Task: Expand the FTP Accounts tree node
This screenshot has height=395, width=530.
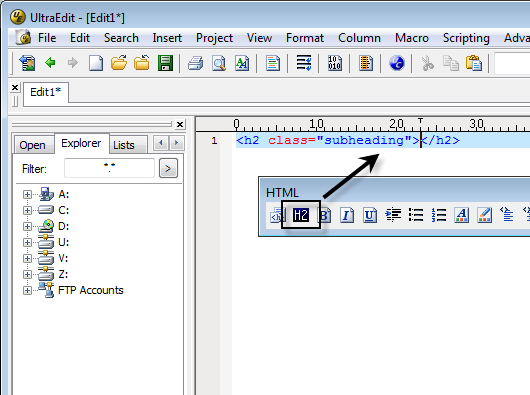Action: (27, 291)
